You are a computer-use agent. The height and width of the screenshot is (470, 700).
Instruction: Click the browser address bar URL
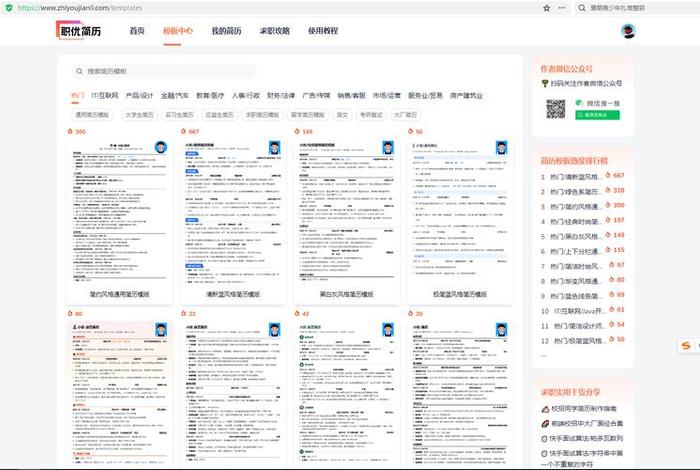80,8
